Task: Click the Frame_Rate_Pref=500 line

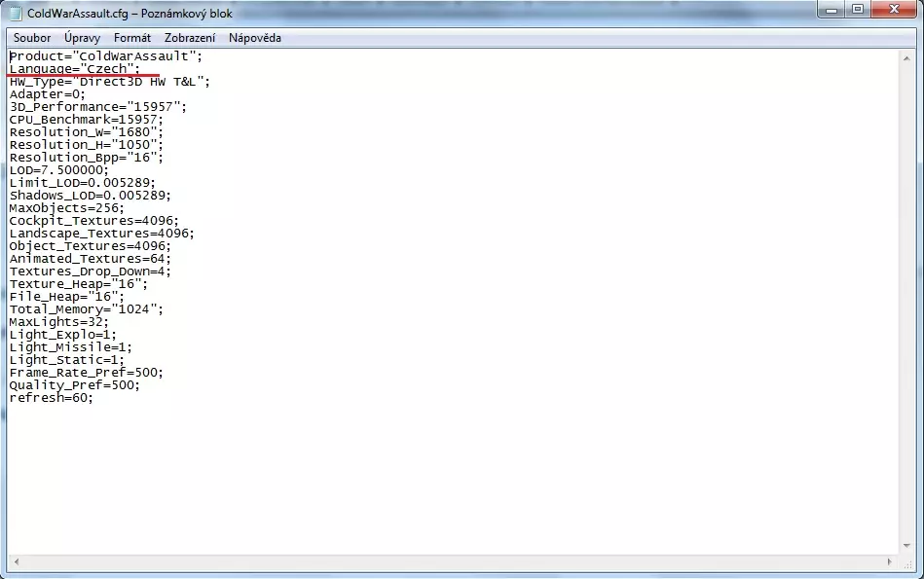Action: pyautogui.click(x=86, y=373)
